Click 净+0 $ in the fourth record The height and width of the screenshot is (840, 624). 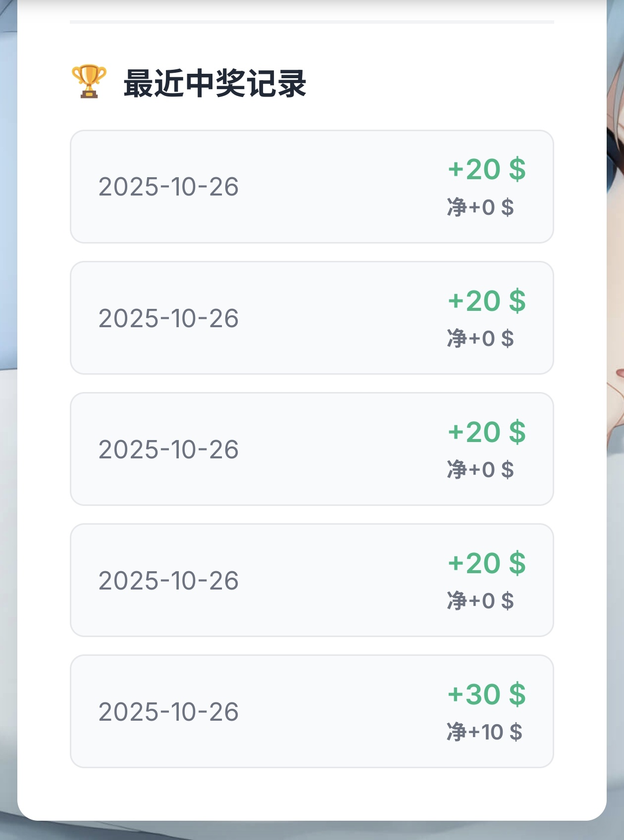coord(480,600)
